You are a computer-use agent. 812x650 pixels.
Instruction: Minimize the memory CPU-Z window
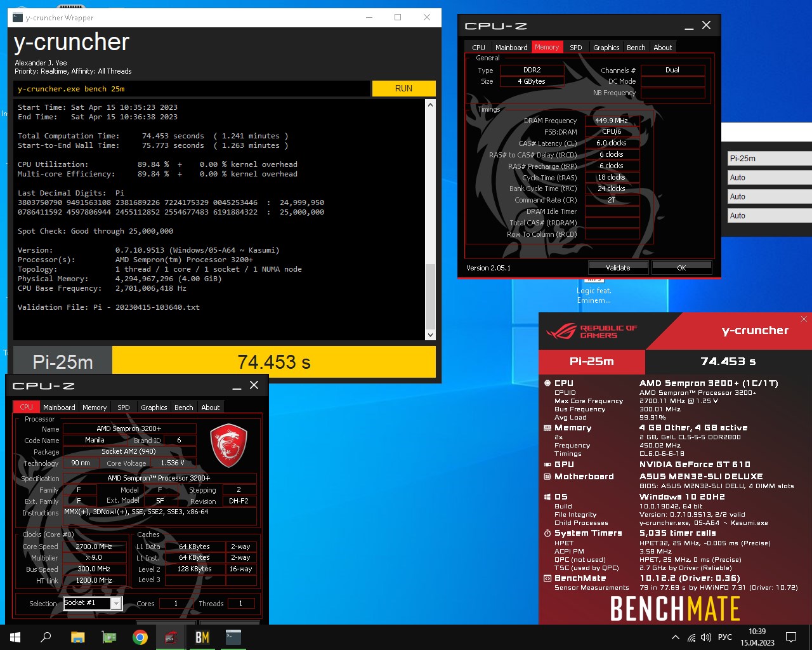pyautogui.click(x=689, y=26)
